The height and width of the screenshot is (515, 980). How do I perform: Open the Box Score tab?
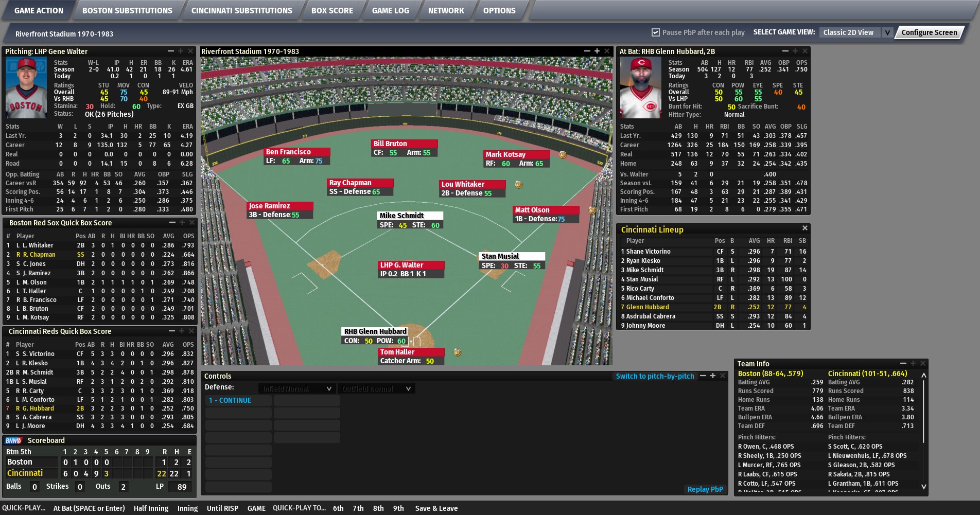(332, 10)
